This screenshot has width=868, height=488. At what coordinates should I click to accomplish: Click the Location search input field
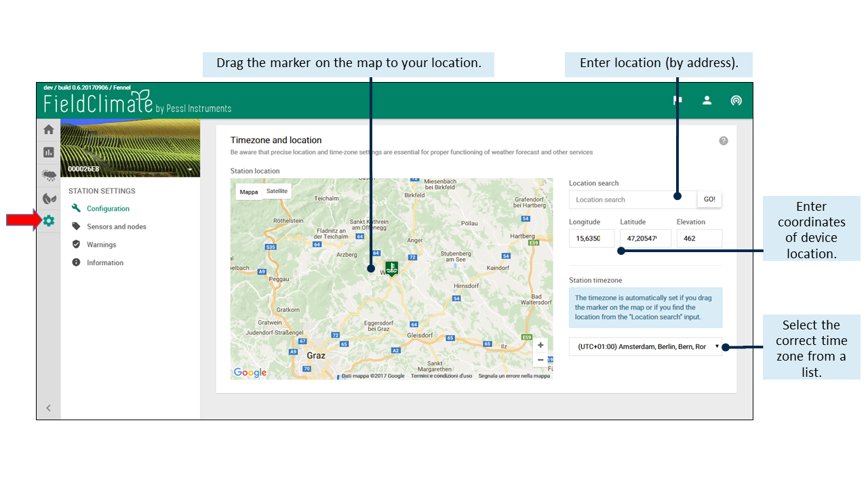pos(633,200)
